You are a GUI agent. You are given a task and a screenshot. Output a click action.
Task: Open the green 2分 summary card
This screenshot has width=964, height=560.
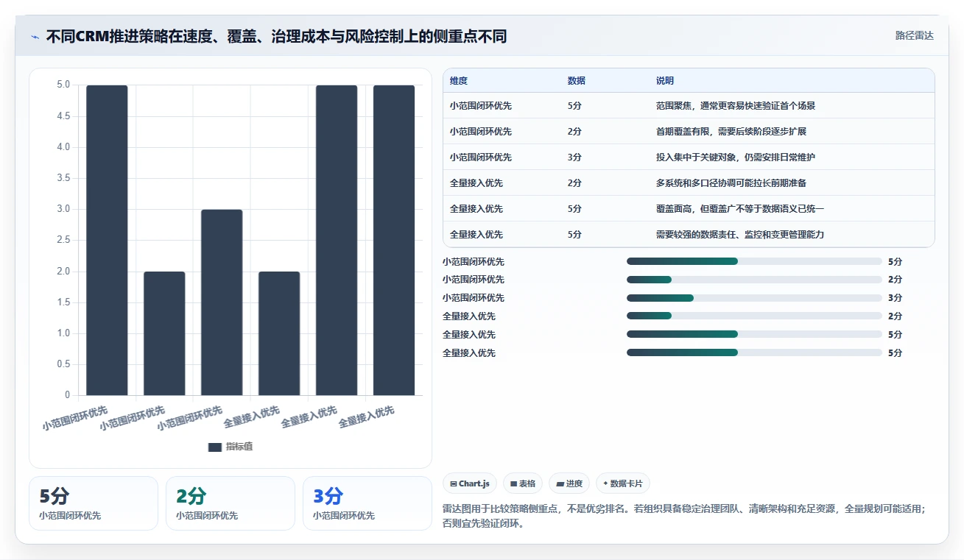[x=231, y=503]
